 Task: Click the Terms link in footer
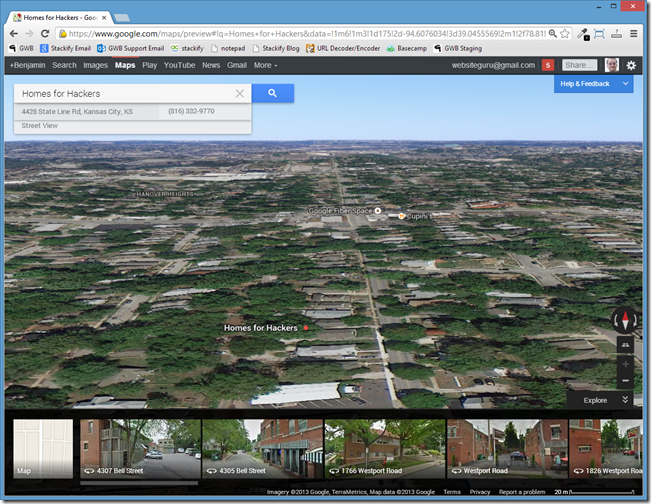(x=452, y=492)
